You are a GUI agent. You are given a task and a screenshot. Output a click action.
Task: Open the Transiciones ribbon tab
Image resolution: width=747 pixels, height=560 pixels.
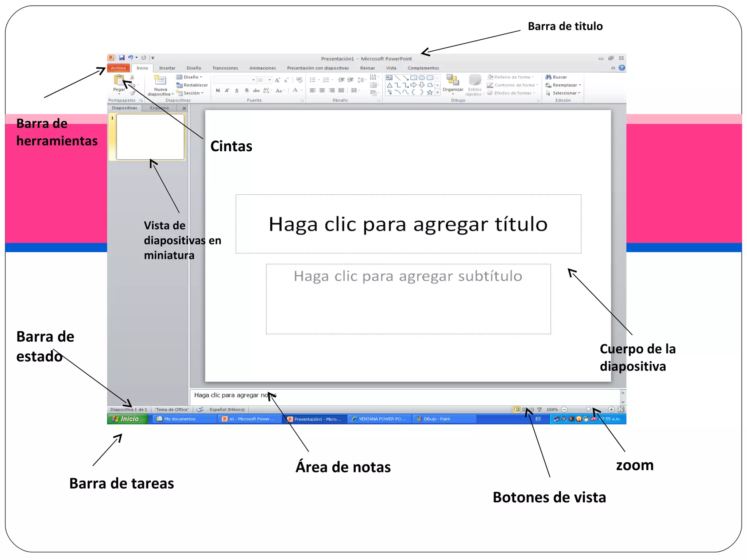[225, 68]
